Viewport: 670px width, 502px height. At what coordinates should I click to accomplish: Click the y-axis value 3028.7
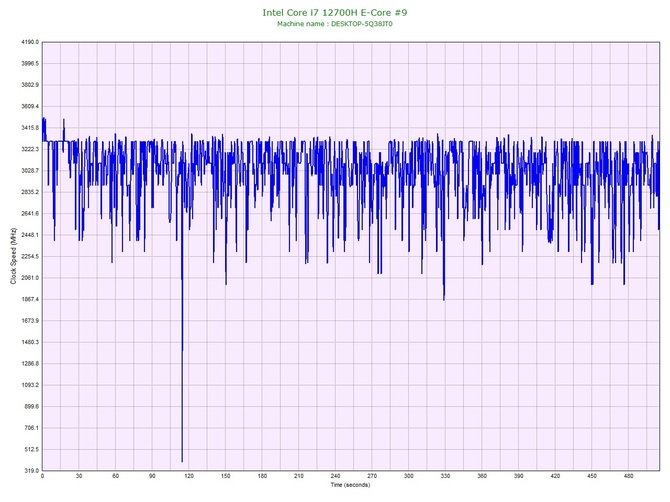[30, 170]
